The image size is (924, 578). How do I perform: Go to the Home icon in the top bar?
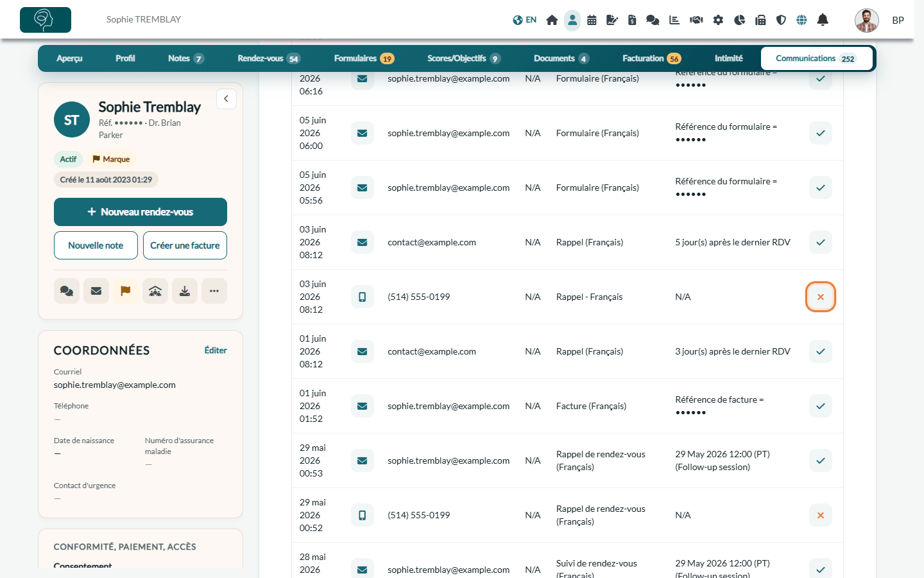552,20
